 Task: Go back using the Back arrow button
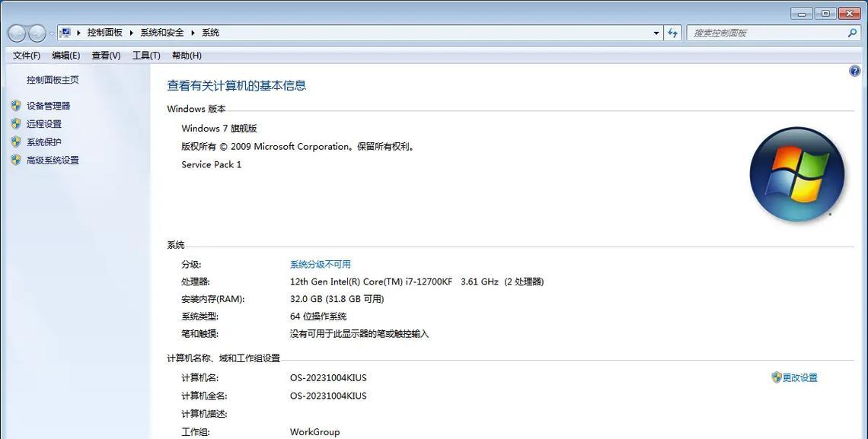coord(18,33)
